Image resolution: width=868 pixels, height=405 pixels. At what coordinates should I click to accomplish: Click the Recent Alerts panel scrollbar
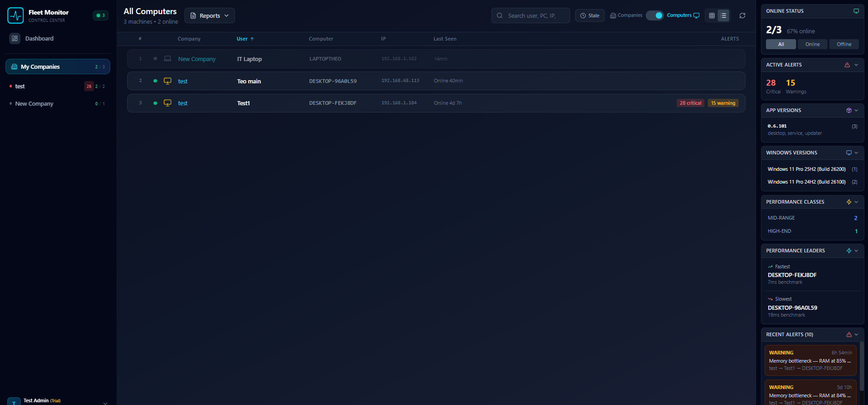(x=862, y=367)
